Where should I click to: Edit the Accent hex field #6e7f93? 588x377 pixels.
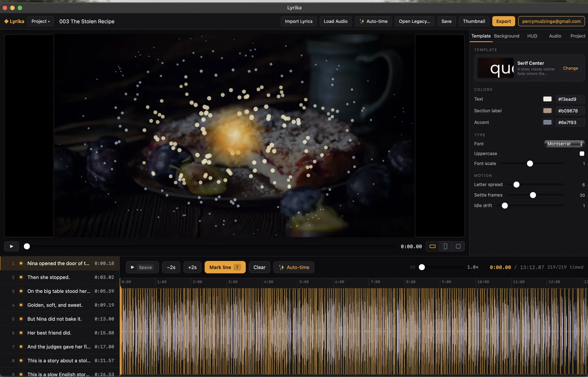pos(569,123)
